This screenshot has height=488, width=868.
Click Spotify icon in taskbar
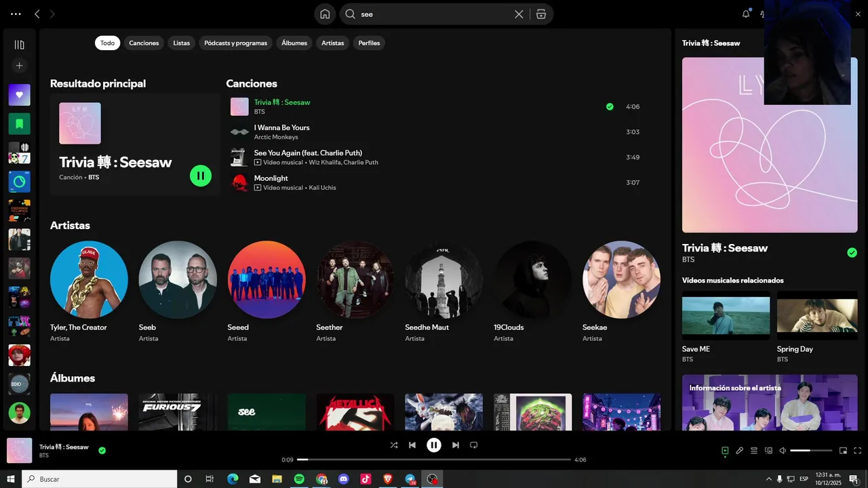click(299, 479)
